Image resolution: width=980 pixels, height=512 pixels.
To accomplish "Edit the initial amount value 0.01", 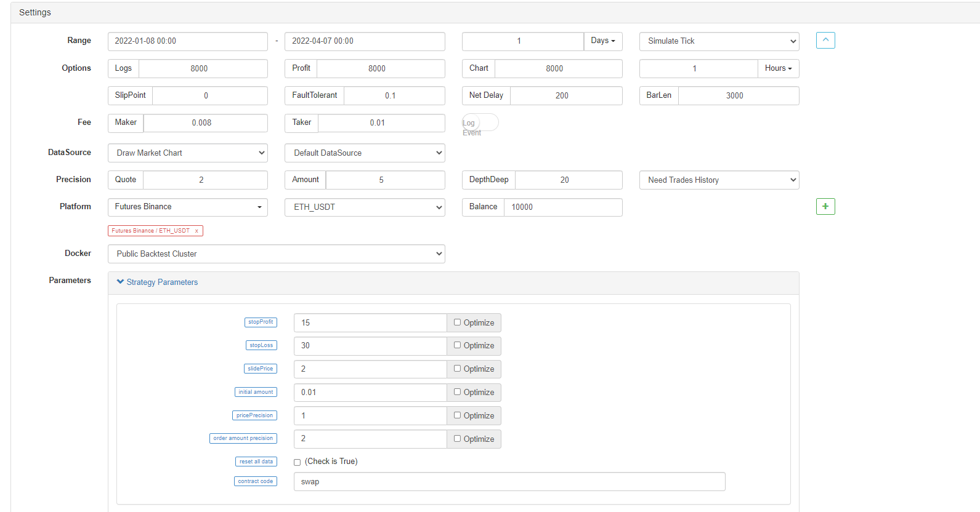I will click(370, 392).
